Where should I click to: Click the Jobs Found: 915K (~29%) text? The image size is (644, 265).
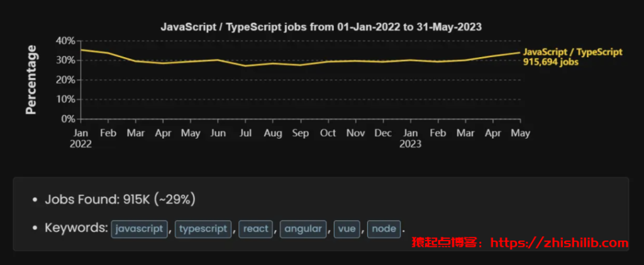[120, 200]
